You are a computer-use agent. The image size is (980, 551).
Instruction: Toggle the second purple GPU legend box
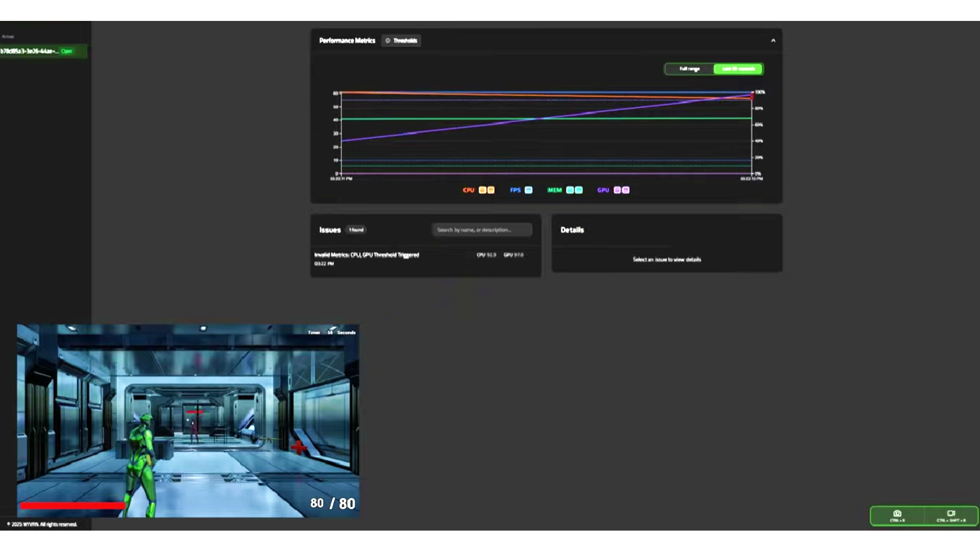point(626,190)
